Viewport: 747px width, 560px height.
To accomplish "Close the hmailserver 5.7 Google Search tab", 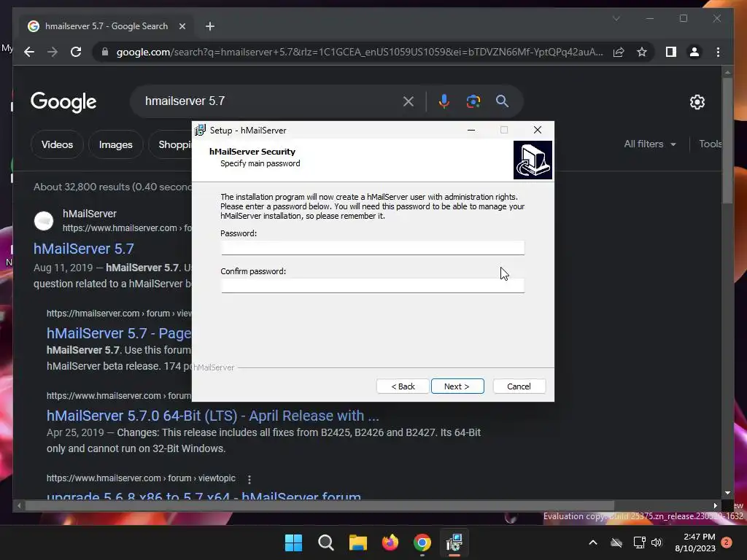I will [182, 26].
